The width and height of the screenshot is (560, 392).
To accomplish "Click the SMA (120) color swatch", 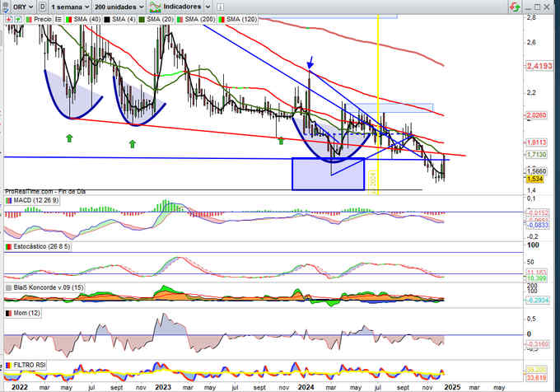I will [222, 19].
